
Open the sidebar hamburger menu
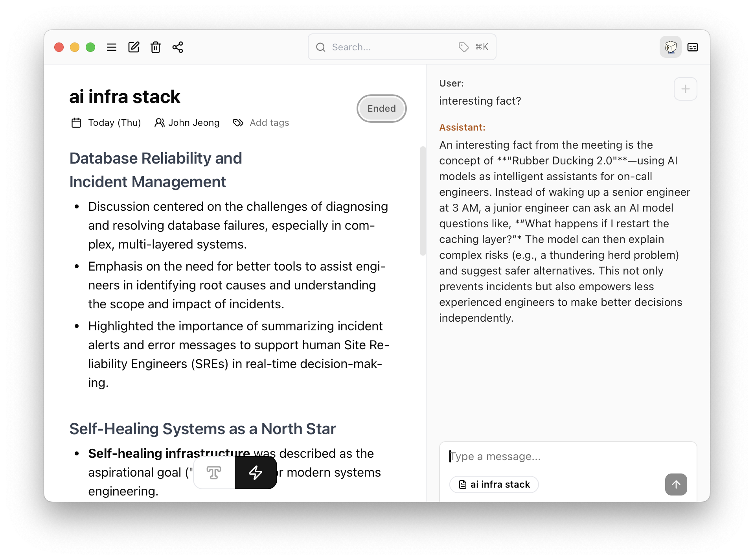112,47
